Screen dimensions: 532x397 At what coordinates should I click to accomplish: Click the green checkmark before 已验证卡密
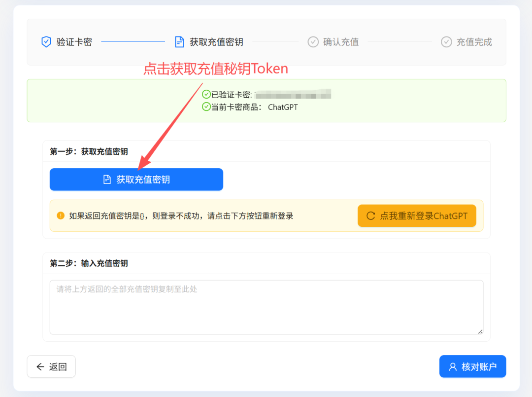tap(206, 94)
